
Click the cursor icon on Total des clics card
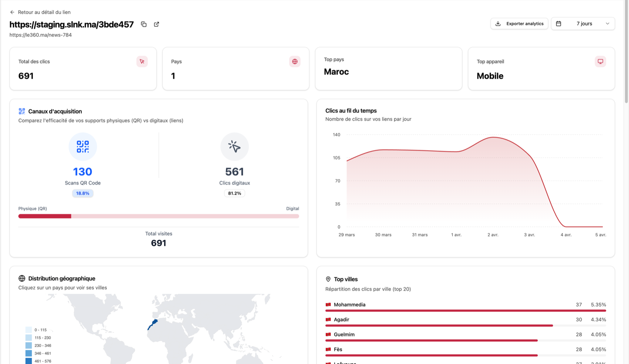click(142, 61)
